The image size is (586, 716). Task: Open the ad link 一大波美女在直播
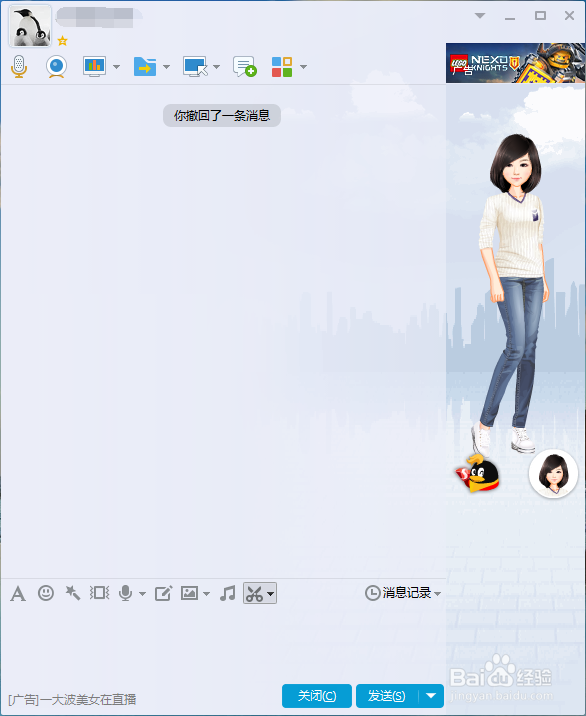coord(72,700)
